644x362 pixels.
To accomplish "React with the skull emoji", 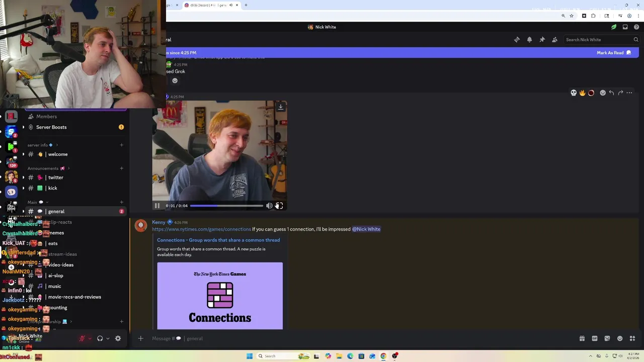I will point(574,93).
